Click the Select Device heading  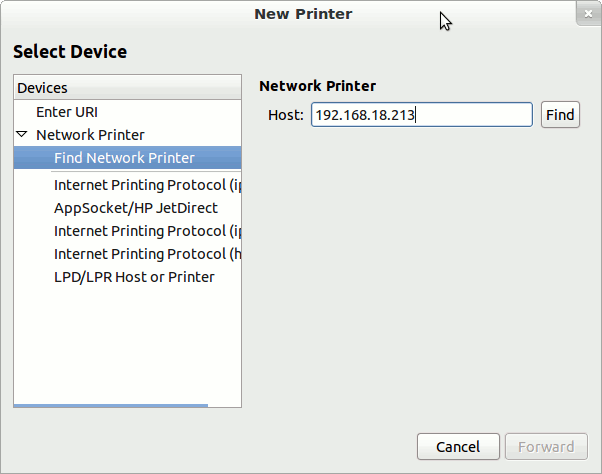[x=70, y=51]
